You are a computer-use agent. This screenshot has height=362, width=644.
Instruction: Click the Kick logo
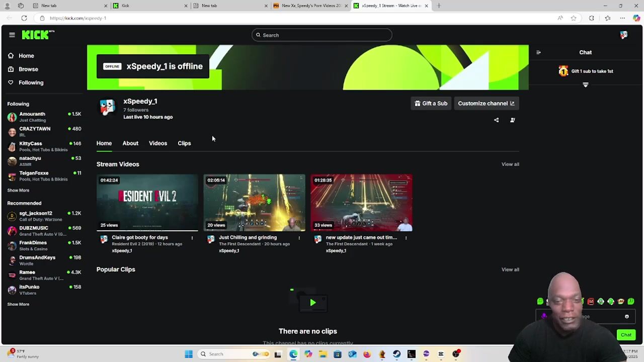(x=38, y=35)
